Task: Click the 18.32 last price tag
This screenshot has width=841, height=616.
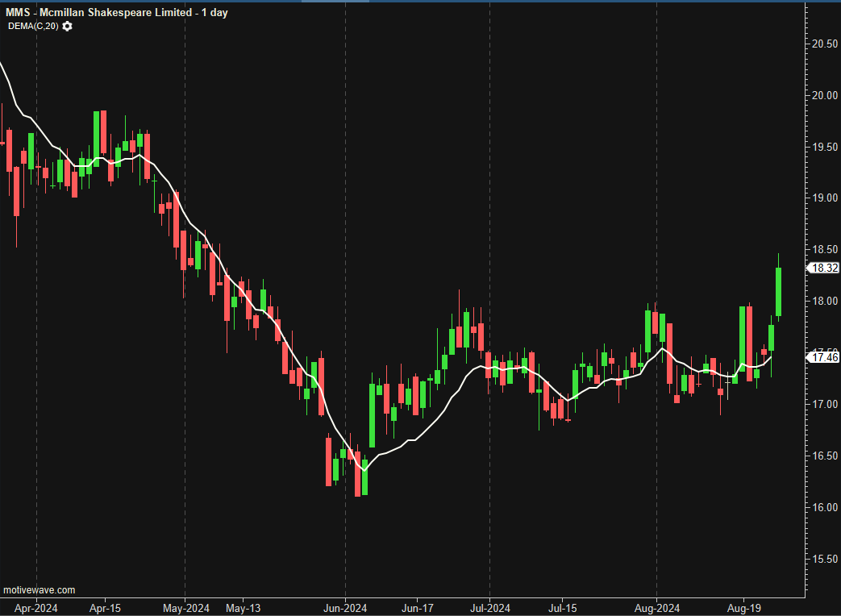Action: (x=822, y=268)
